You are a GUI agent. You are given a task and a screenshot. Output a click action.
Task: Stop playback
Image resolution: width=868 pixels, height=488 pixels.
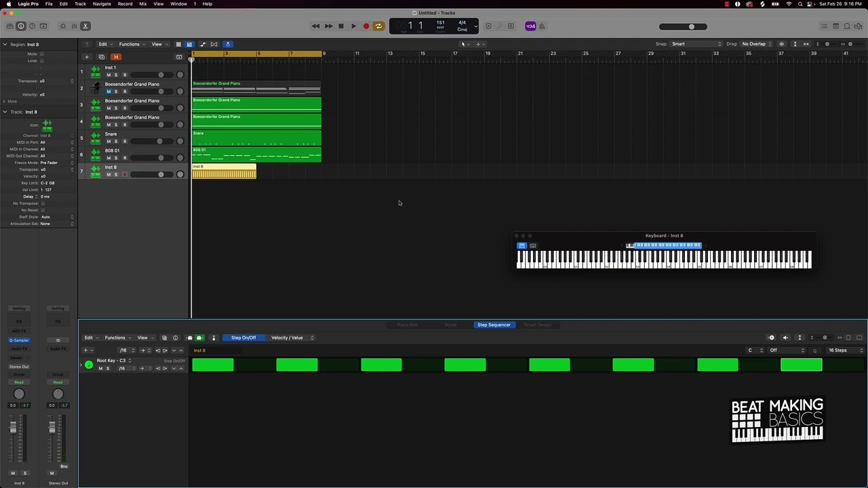coord(341,26)
